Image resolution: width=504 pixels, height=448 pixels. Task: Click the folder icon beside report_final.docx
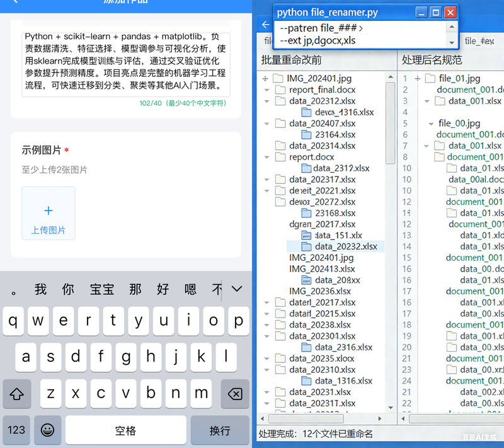(x=280, y=90)
